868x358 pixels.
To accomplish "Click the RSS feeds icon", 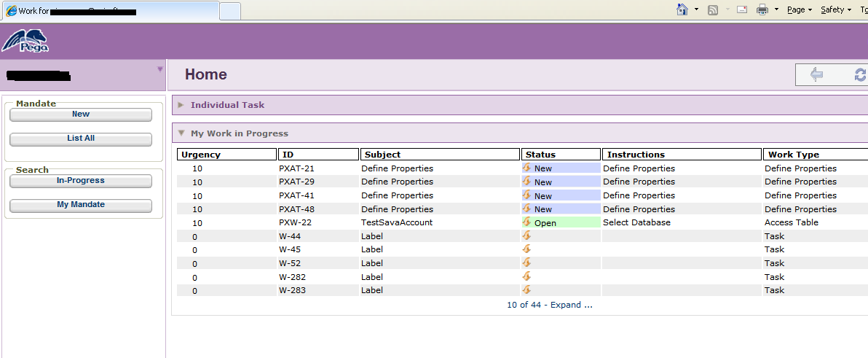I will (x=713, y=9).
